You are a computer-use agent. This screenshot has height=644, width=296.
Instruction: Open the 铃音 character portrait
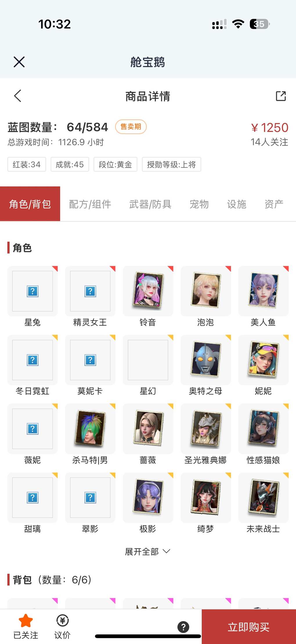[x=148, y=291]
